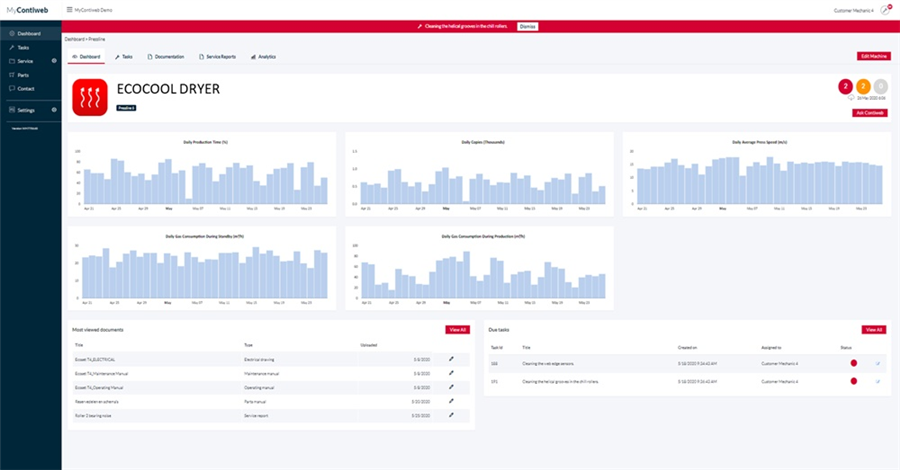Viewport: 900px width, 470px height.
Task: Open Dashboard in the sidebar
Action: [x=30, y=34]
